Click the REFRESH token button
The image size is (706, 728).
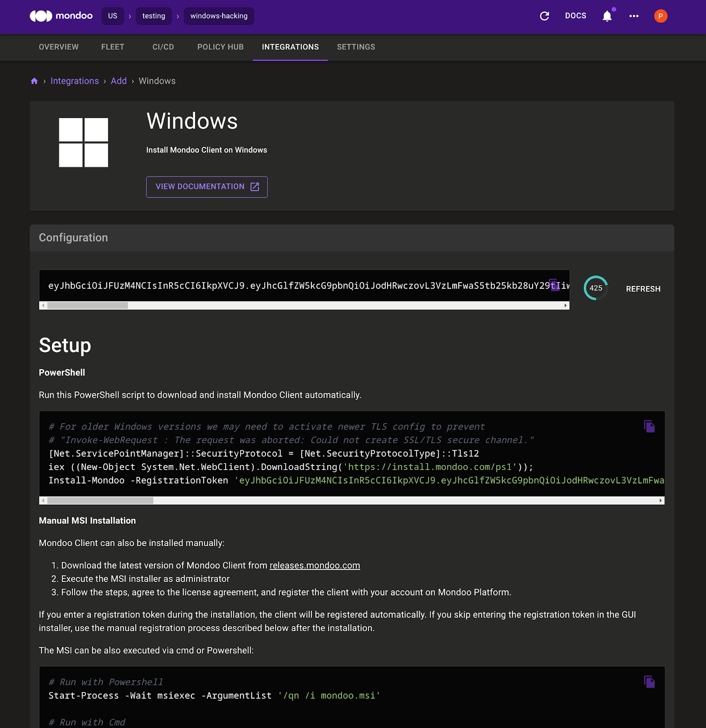coord(643,289)
